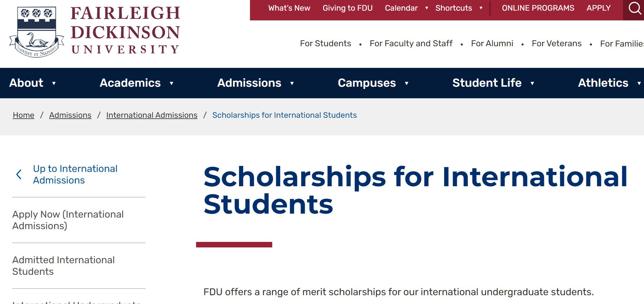The image size is (644, 304).
Task: Open the What's New link
Action: [x=289, y=8]
